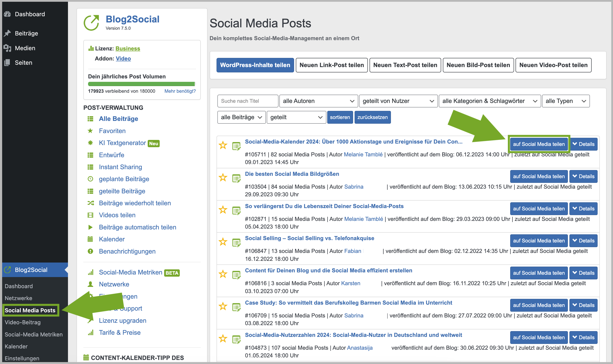The height and width of the screenshot is (364, 613).
Task: Click the sortieren button
Action: point(340,117)
